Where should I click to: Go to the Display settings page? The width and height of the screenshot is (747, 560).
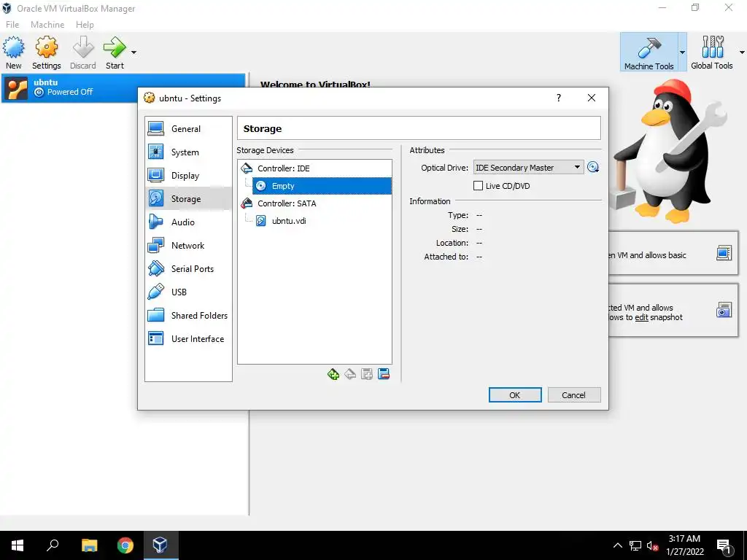(x=188, y=175)
